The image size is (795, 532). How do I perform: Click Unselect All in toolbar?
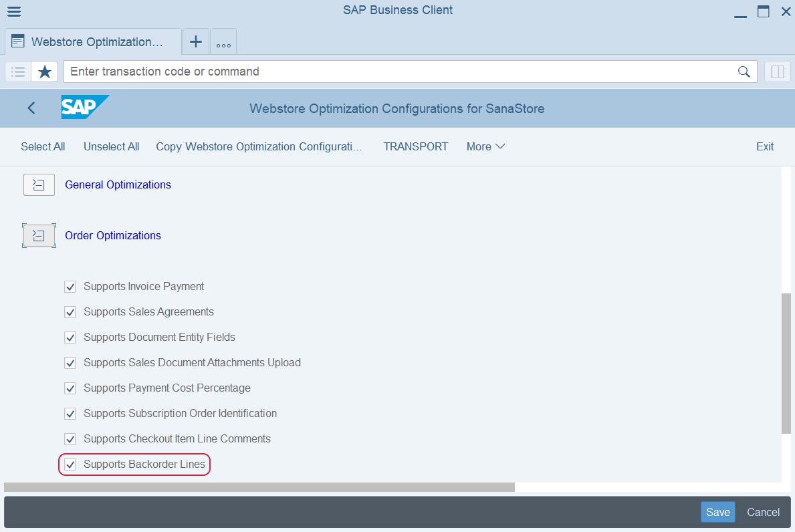click(x=112, y=146)
